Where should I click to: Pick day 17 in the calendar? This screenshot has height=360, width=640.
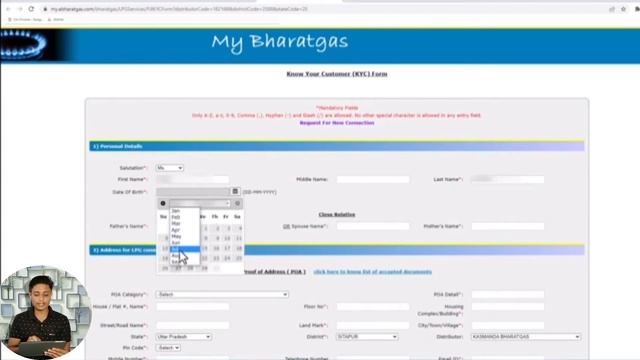click(227, 248)
